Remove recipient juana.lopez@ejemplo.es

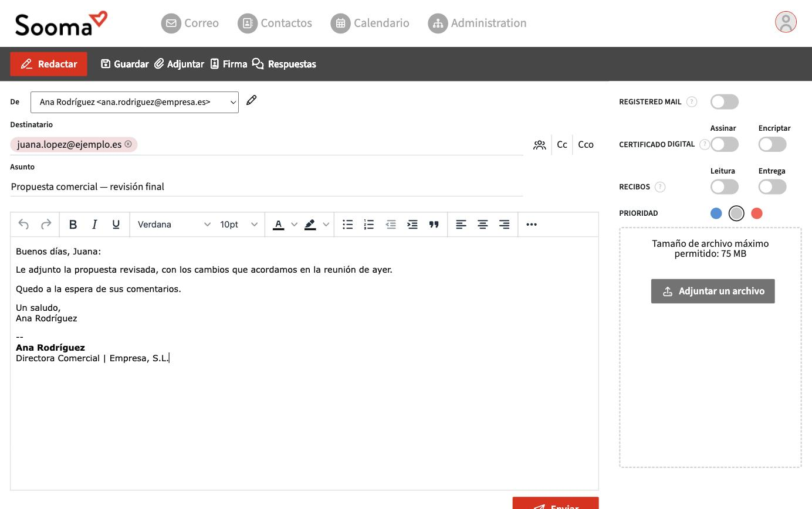coord(128,144)
